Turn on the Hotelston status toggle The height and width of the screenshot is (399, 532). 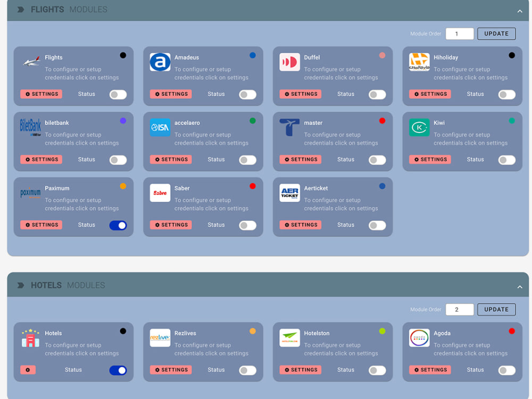click(377, 370)
